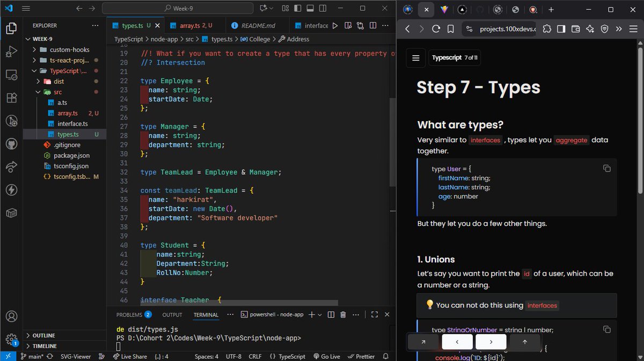This screenshot has width=644, height=361.
Task: Bookmark the current page in the browser
Action: [451, 29]
